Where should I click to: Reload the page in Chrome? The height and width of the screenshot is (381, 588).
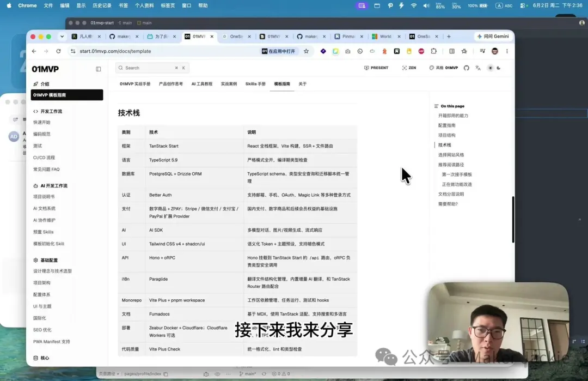(x=58, y=51)
